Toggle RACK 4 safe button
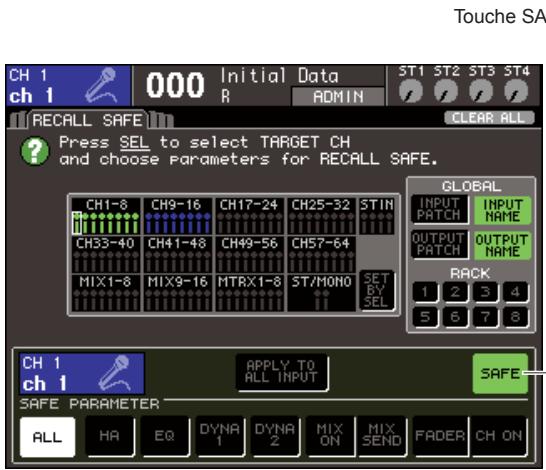The image size is (546, 470). [515, 292]
